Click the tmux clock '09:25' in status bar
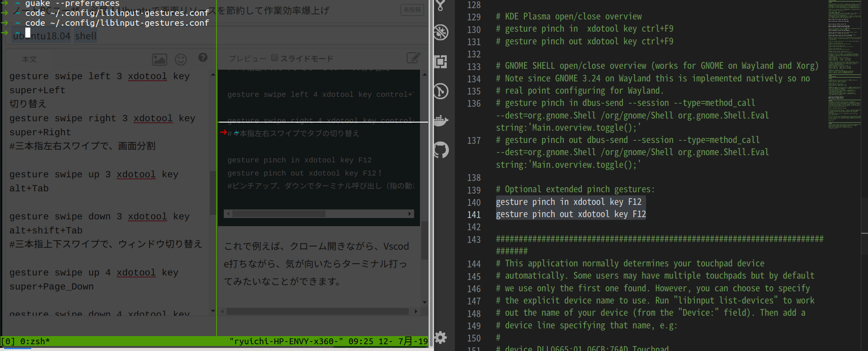This screenshot has height=351, width=868. pyautogui.click(x=361, y=342)
